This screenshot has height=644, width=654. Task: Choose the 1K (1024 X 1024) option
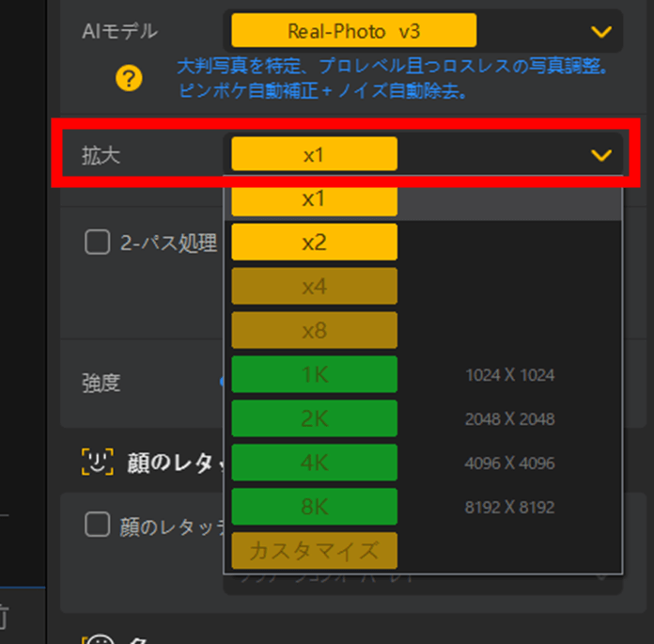click(x=314, y=375)
